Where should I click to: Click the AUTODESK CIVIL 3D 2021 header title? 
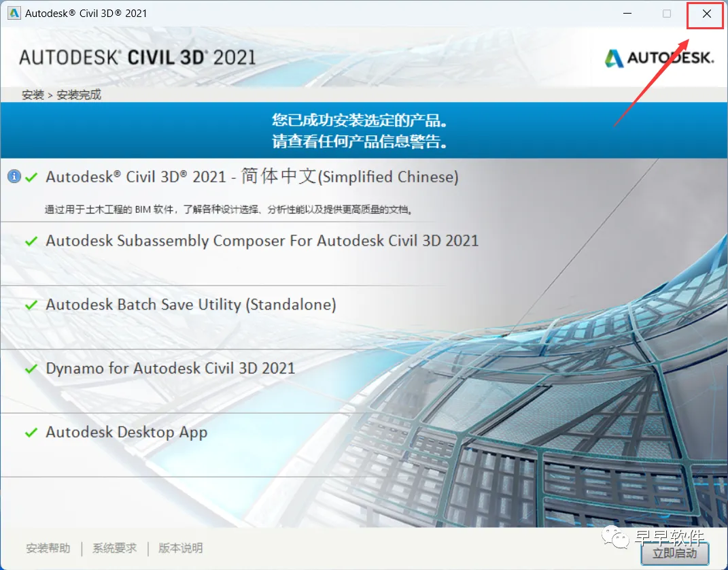tap(137, 58)
